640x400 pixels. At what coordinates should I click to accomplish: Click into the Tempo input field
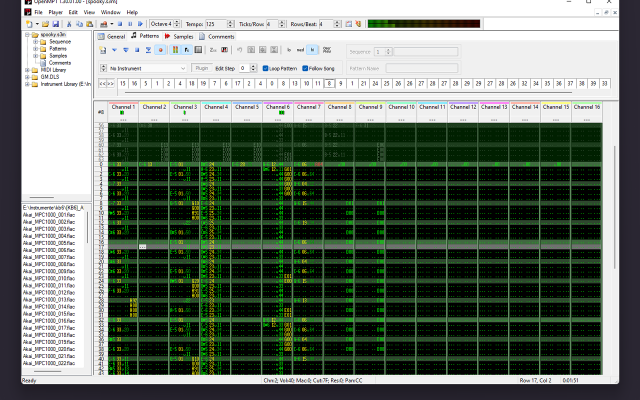(x=216, y=24)
